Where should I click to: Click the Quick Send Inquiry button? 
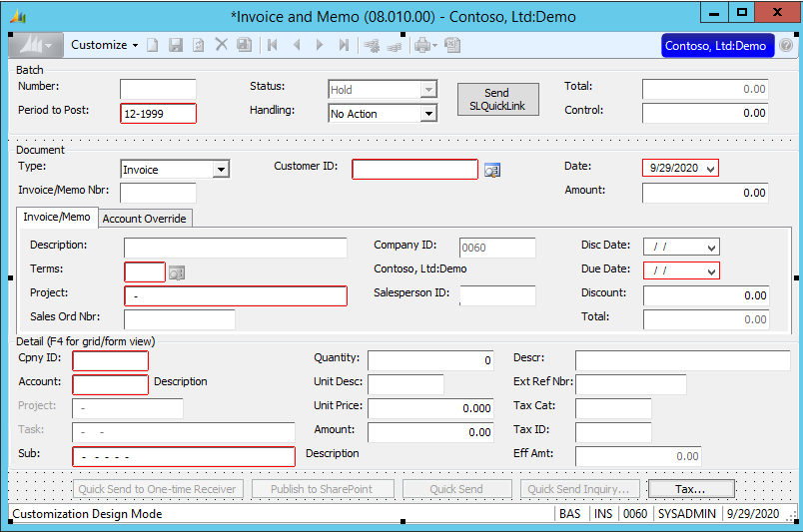tap(579, 489)
